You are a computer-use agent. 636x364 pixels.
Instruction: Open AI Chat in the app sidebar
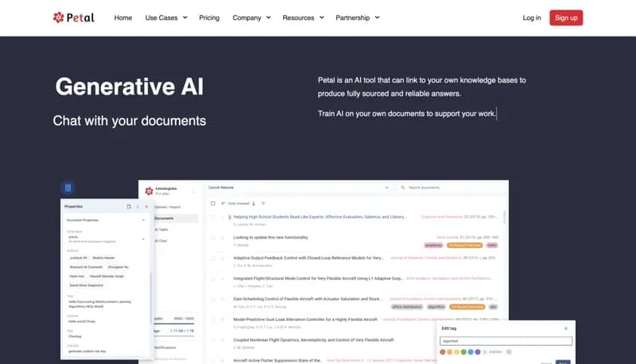[161, 241]
